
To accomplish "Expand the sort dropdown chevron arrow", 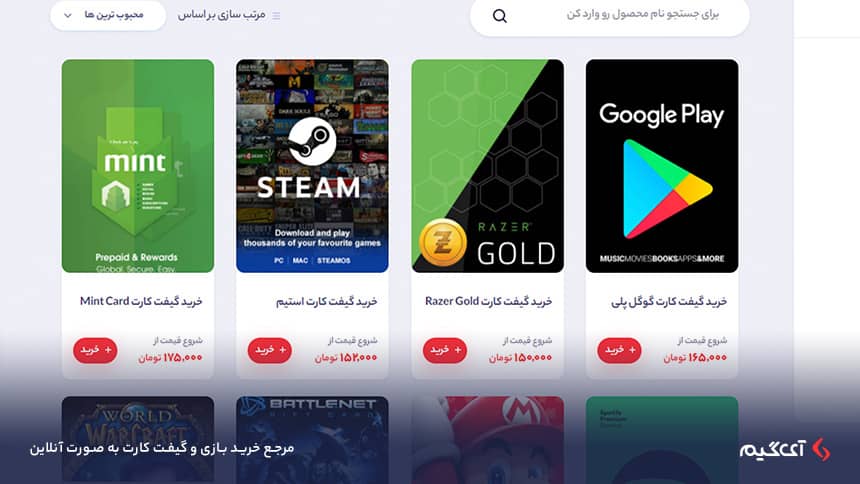I will [68, 15].
